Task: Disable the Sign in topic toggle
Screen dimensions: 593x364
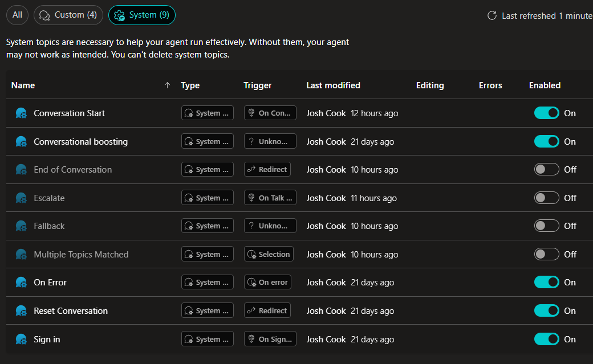Action: pos(546,339)
